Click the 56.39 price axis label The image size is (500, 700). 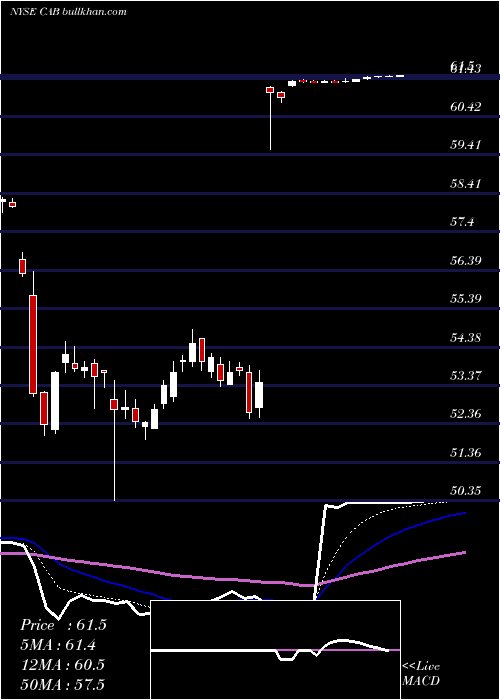click(x=466, y=260)
